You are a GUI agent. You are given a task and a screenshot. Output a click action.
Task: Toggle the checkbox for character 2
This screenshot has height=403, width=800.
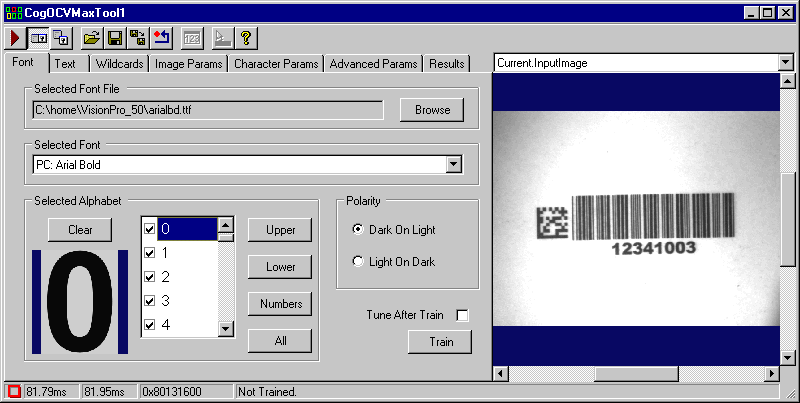(149, 277)
